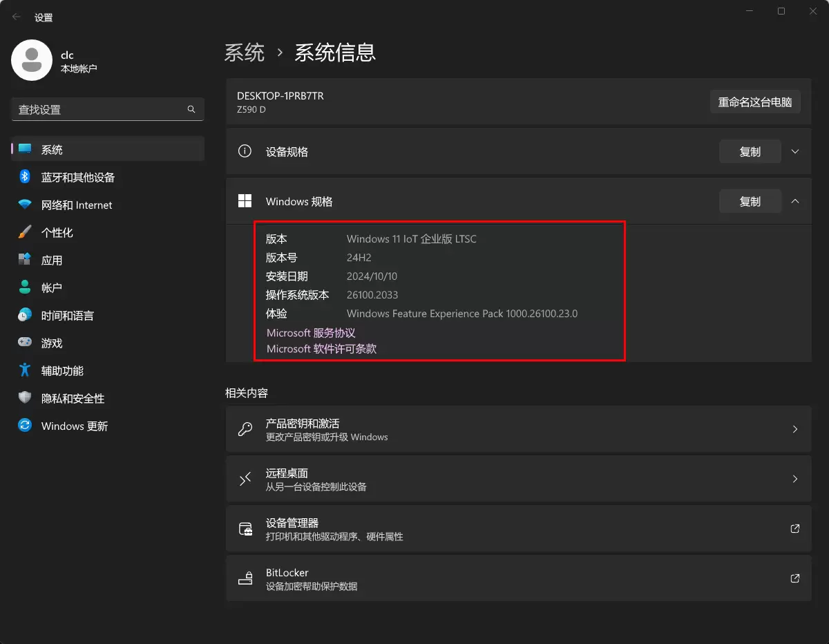
Task: Click the Windows Update refresh icon
Action: (x=25, y=426)
